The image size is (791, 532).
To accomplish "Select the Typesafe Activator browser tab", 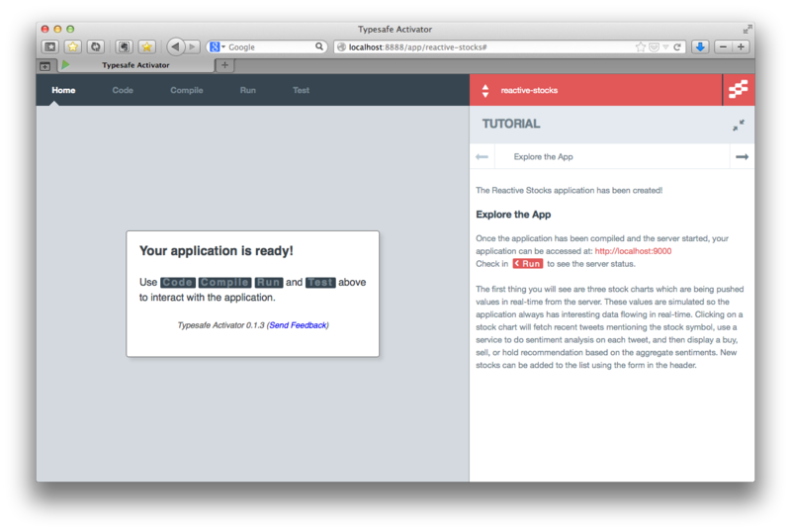I will tap(134, 65).
